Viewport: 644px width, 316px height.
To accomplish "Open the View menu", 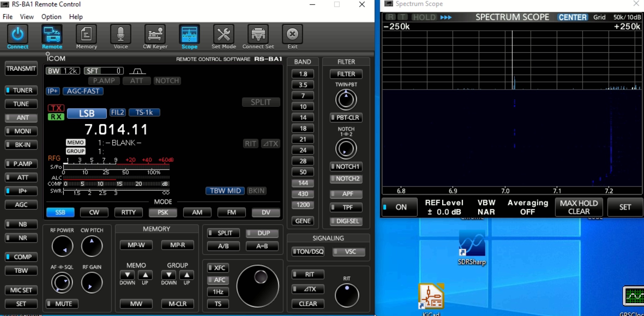I will [x=27, y=17].
